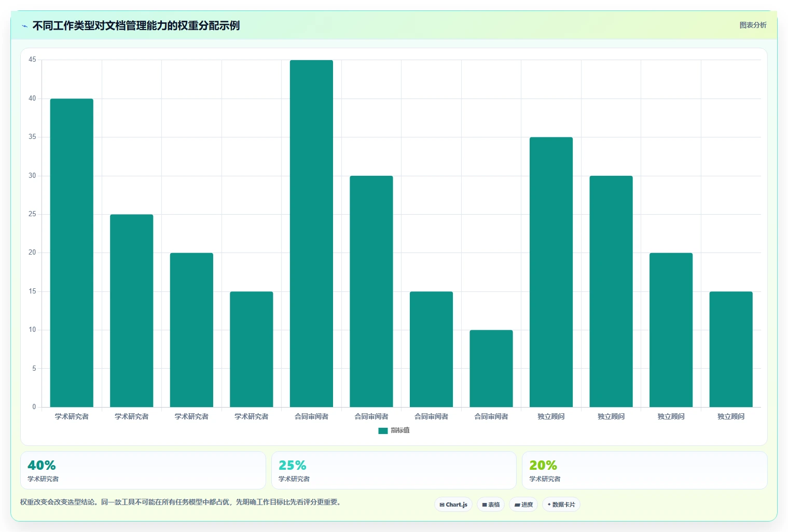Click the y-axis label 30
The height and width of the screenshot is (532, 788).
pos(32,176)
